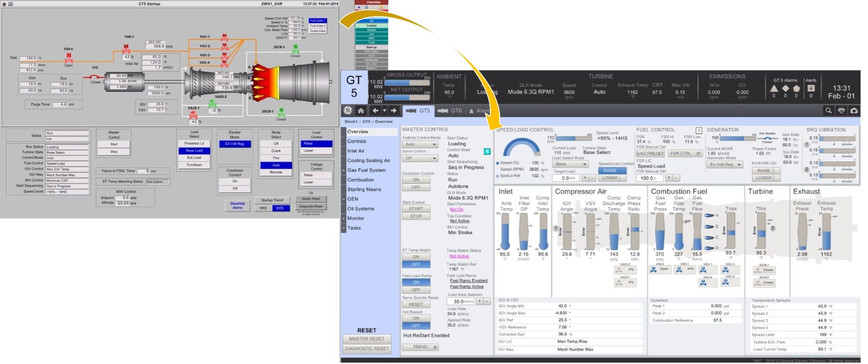The image size is (868, 364).
Task: Click the Alerts box icon in header
Action: [810, 88]
